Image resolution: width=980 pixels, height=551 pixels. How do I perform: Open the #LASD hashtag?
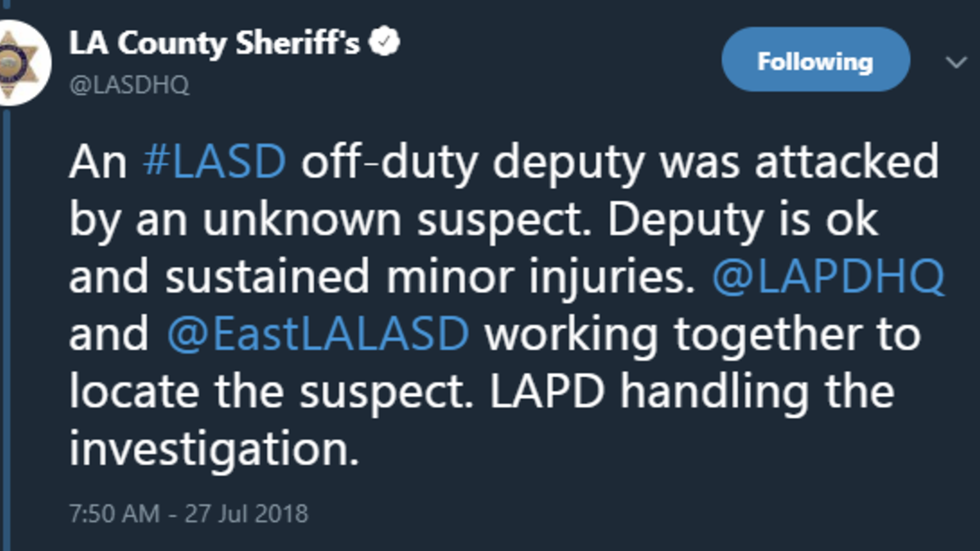214,162
